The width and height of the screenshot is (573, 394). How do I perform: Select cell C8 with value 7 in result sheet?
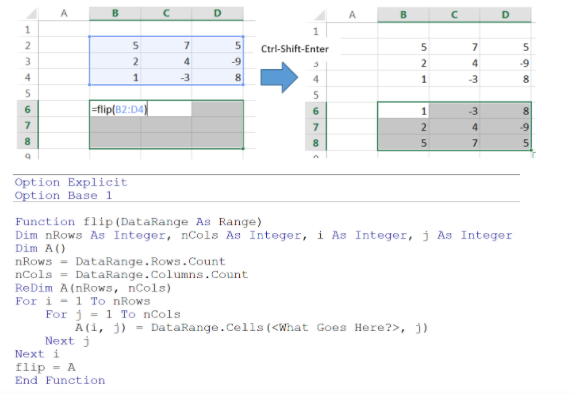[454, 143]
